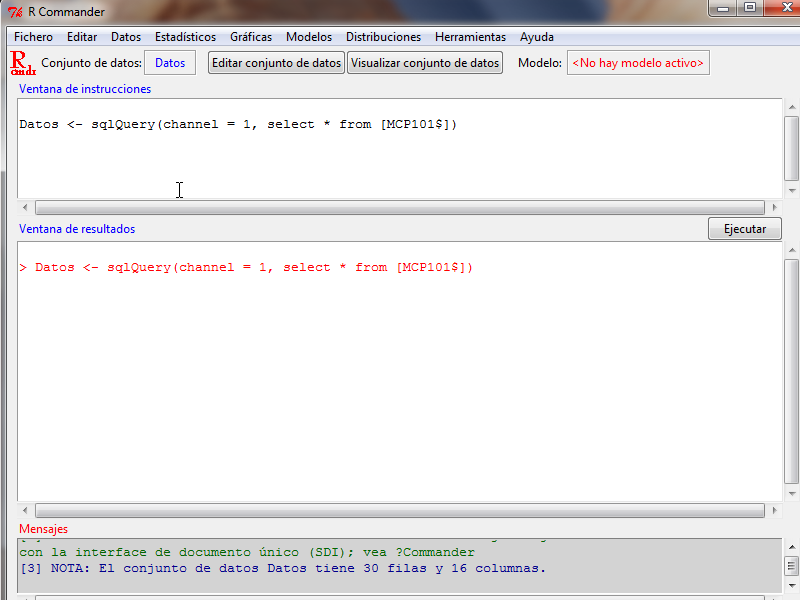Viewport: 800px width, 600px height.
Task: Minimize the R Commander window
Action: [x=723, y=8]
